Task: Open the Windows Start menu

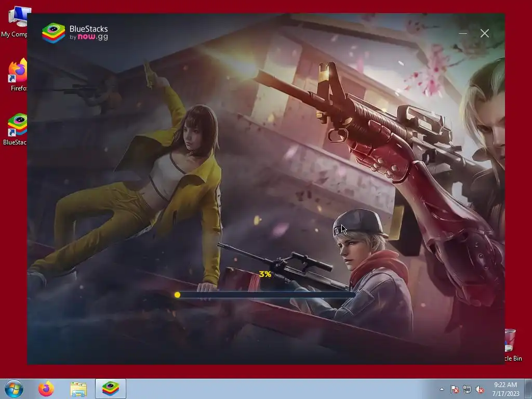Action: click(14, 389)
